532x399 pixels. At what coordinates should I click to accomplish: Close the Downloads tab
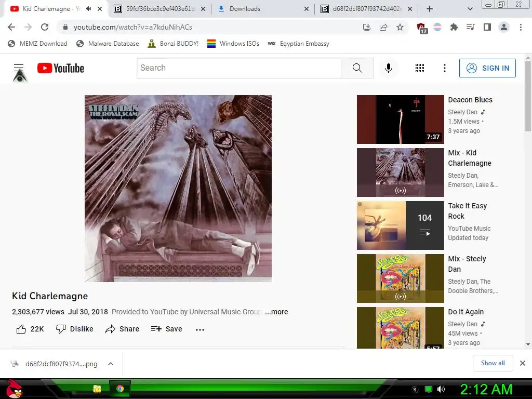pos(307,9)
